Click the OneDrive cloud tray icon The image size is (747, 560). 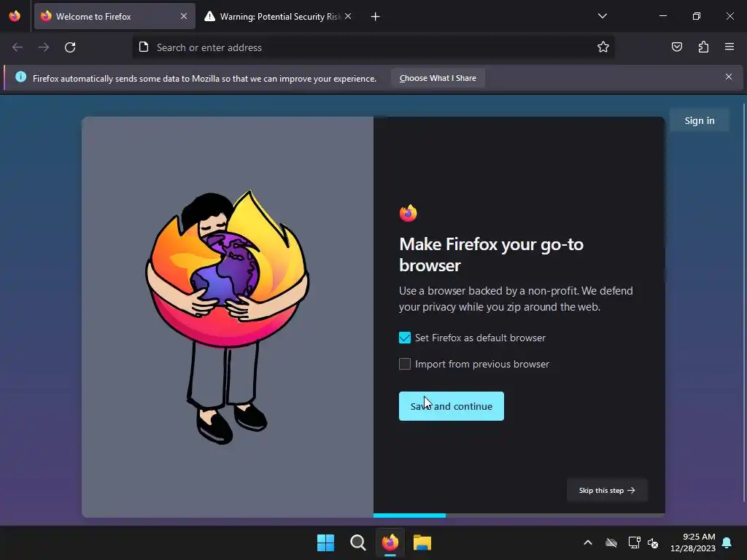click(611, 542)
